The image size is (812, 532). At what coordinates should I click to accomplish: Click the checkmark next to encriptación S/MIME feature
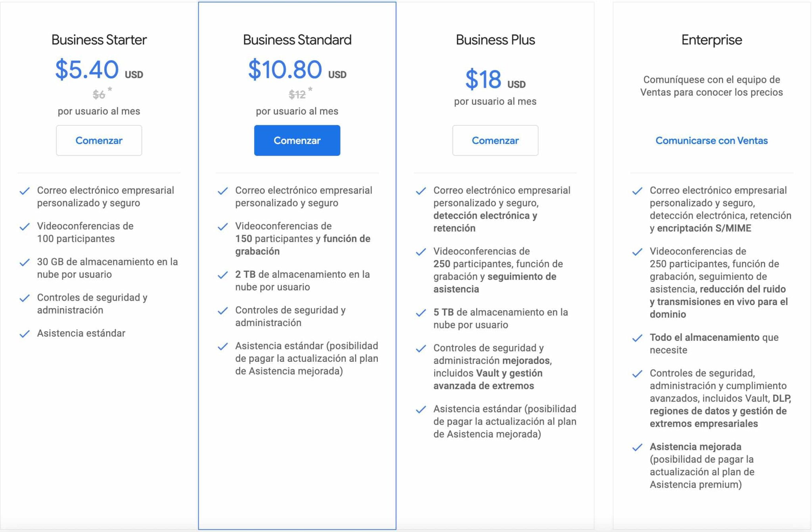click(x=638, y=191)
